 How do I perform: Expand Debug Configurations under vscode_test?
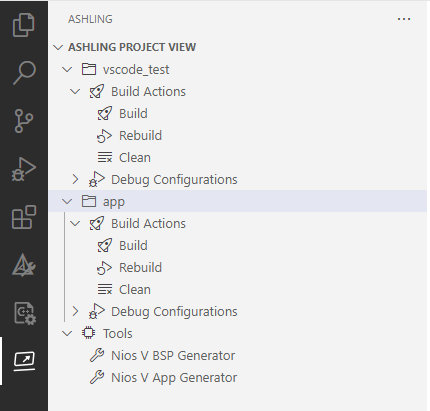click(x=75, y=179)
